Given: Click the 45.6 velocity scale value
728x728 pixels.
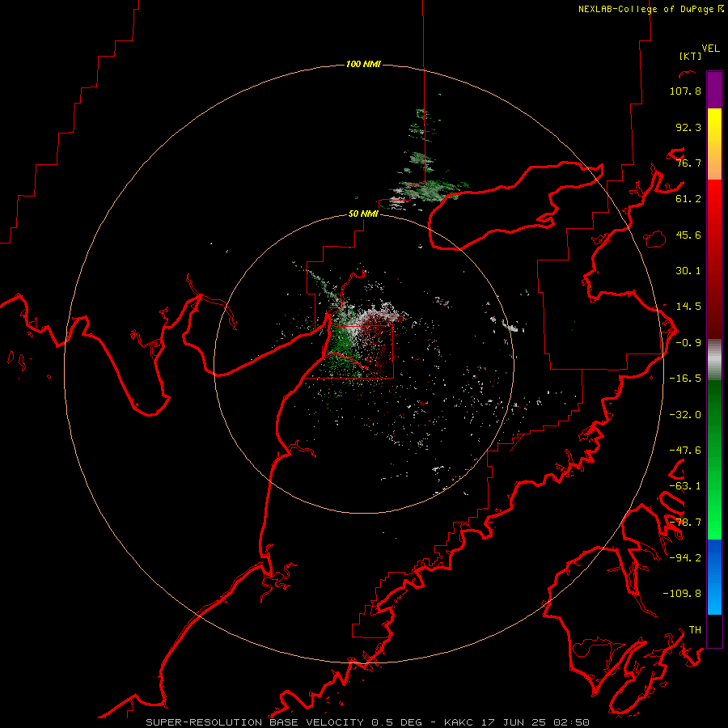Looking at the screenshot, I should pos(688,235).
